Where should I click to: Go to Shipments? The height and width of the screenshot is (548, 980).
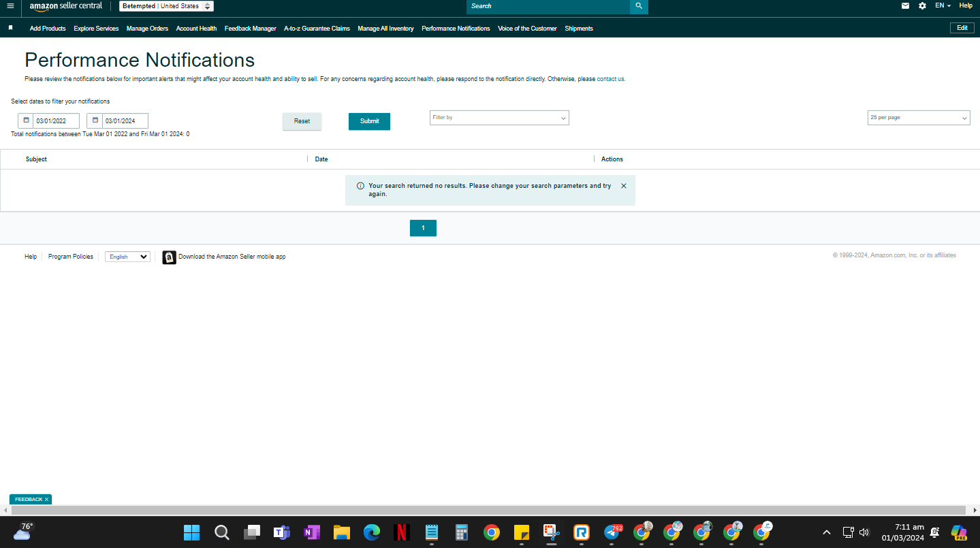coord(579,29)
